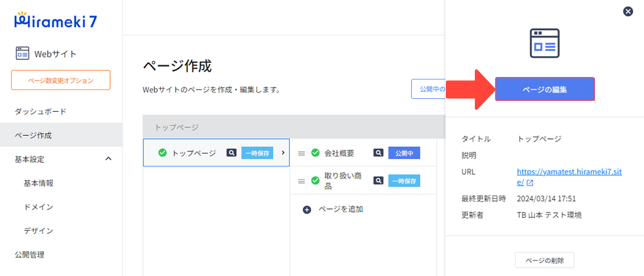644x276 pixels.
Task: Click the ページ数変更オプション button
Action: tap(61, 80)
